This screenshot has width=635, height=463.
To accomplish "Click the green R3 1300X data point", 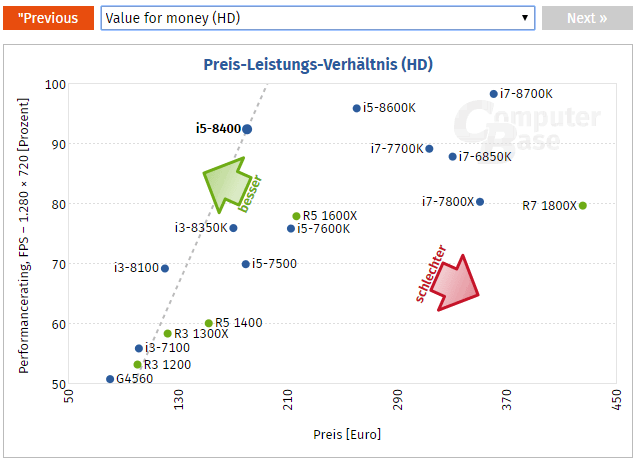I will [x=168, y=334].
